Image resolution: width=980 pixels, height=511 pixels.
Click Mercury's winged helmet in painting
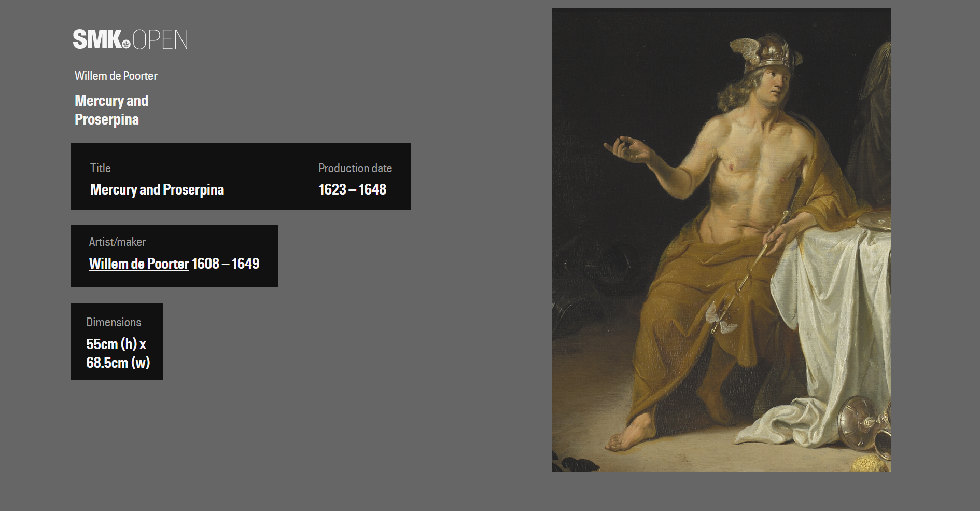(765, 52)
